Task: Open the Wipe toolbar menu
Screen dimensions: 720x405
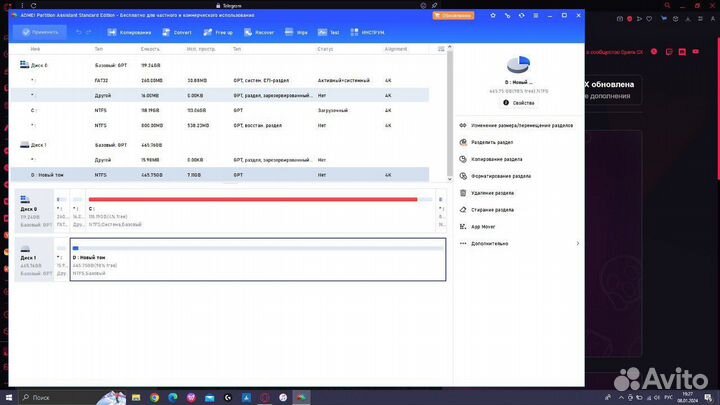Action: coord(296,32)
